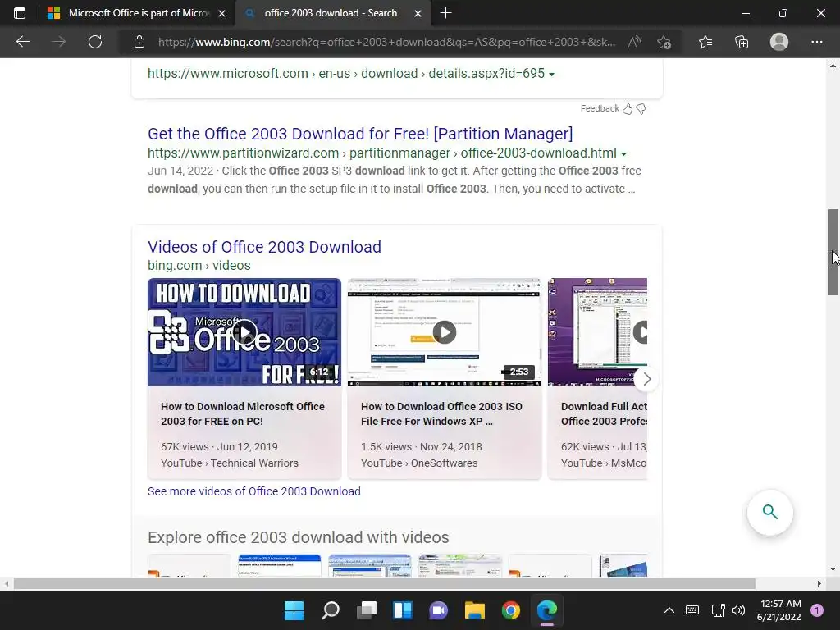Refresh the current page

95,42
